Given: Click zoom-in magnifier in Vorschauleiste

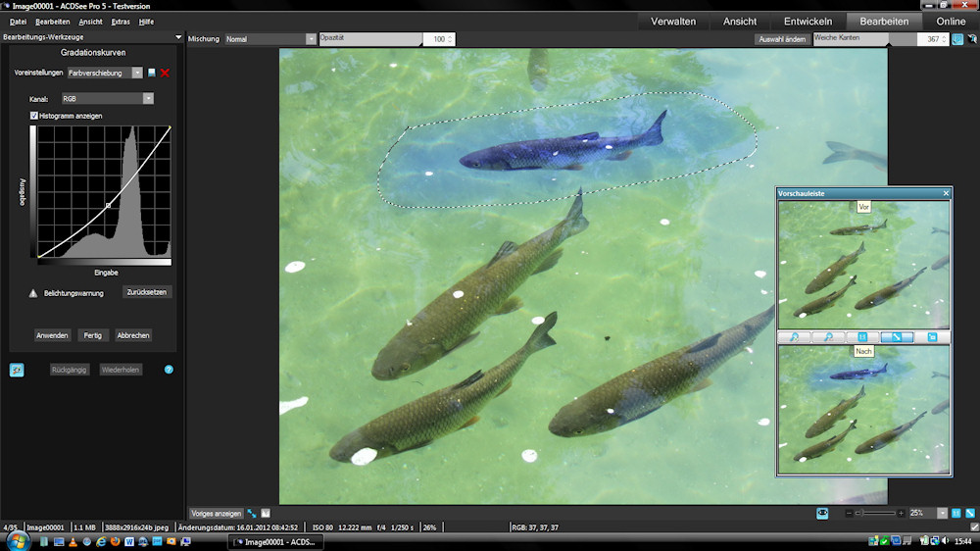Looking at the screenshot, I should tap(794, 337).
